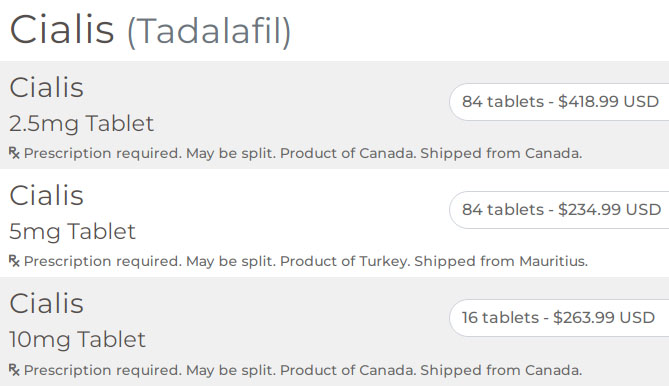Click the Rx prescription icon under 5mg Tablet
The width and height of the screenshot is (669, 386).
14,261
